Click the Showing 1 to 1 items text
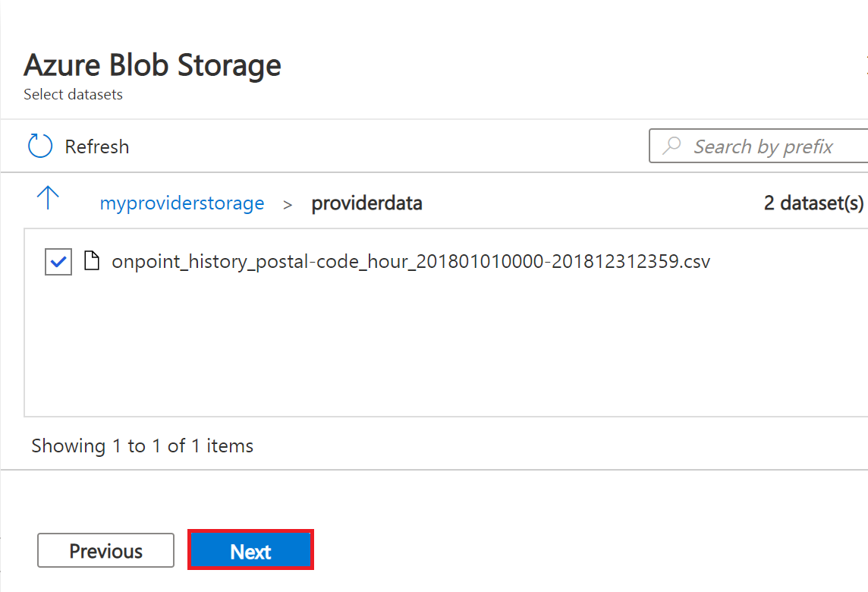This screenshot has height=592, width=868. pos(143,446)
